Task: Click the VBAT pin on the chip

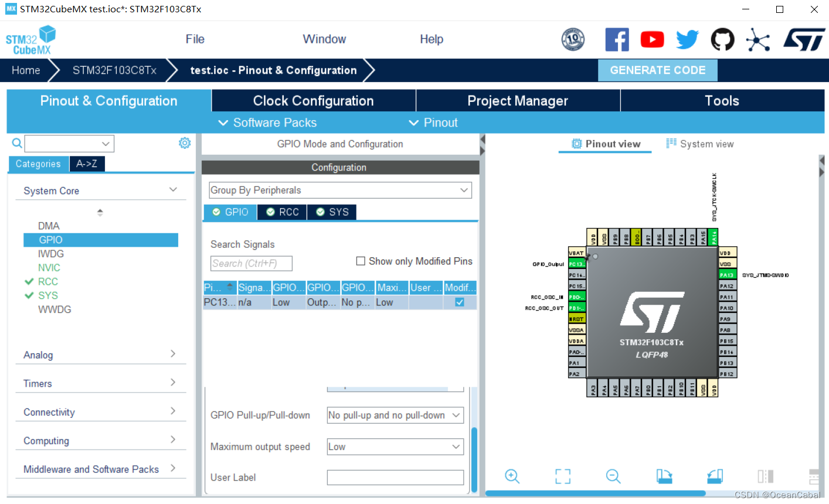Action: click(x=577, y=253)
